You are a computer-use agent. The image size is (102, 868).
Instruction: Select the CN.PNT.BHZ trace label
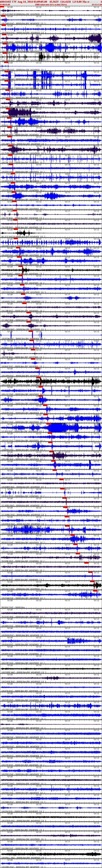click(23, 357)
